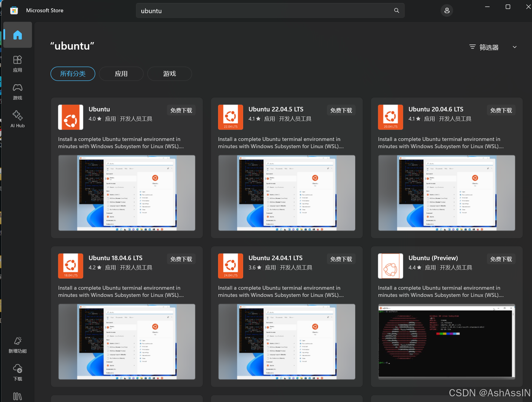Viewport: 532px width, 402px height.
Task: Click the account profile icon
Action: pyautogui.click(x=447, y=10)
